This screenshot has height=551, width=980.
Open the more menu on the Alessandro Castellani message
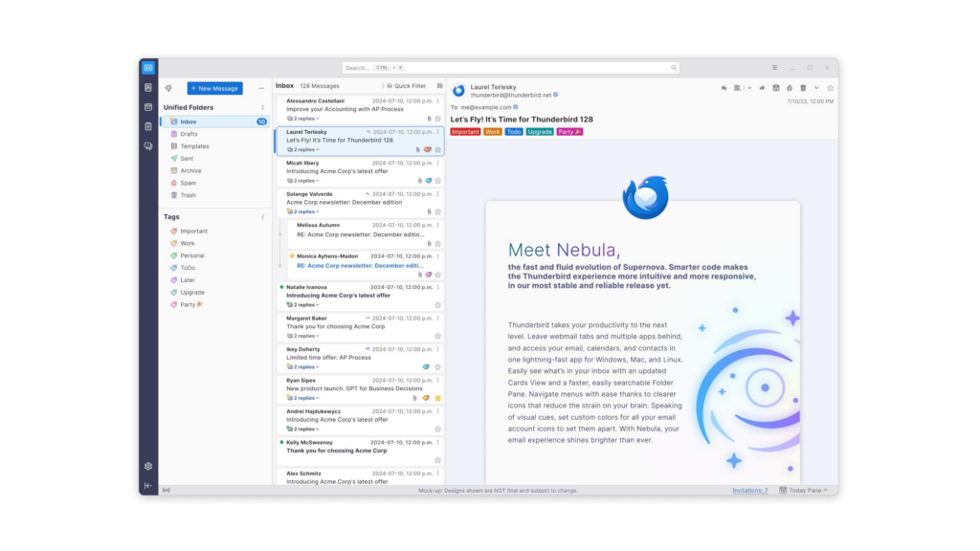click(438, 100)
